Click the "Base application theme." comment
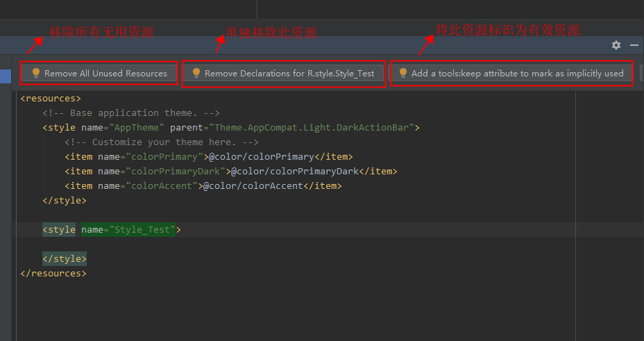 coord(131,113)
